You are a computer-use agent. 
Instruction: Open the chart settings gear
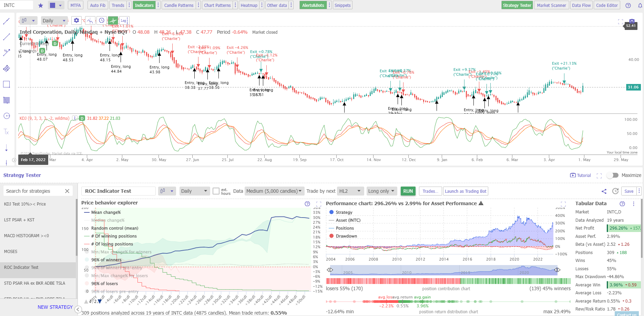point(76,20)
